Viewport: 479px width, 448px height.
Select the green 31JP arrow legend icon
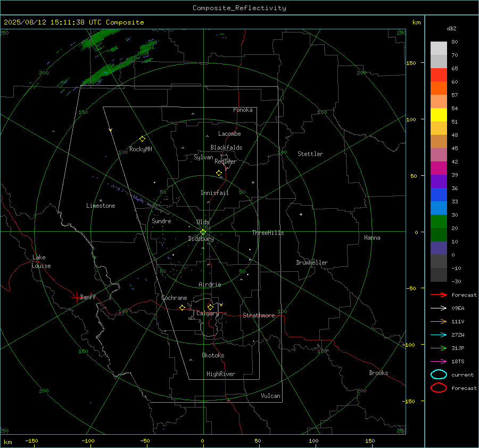click(439, 348)
